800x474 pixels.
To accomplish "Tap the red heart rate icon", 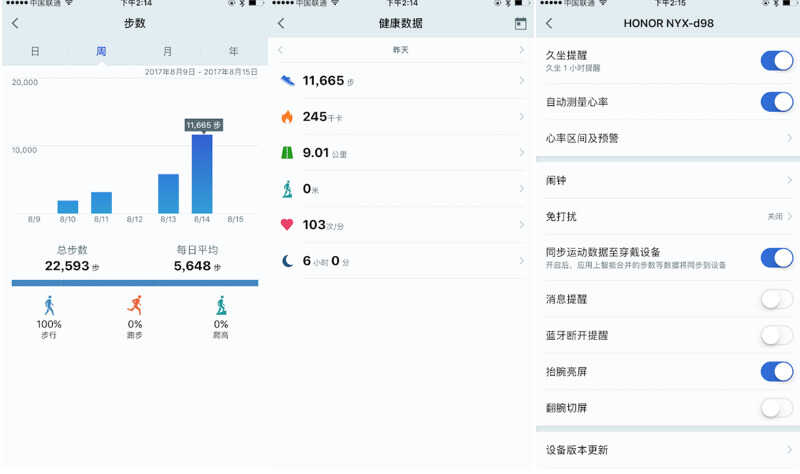I will click(x=287, y=224).
